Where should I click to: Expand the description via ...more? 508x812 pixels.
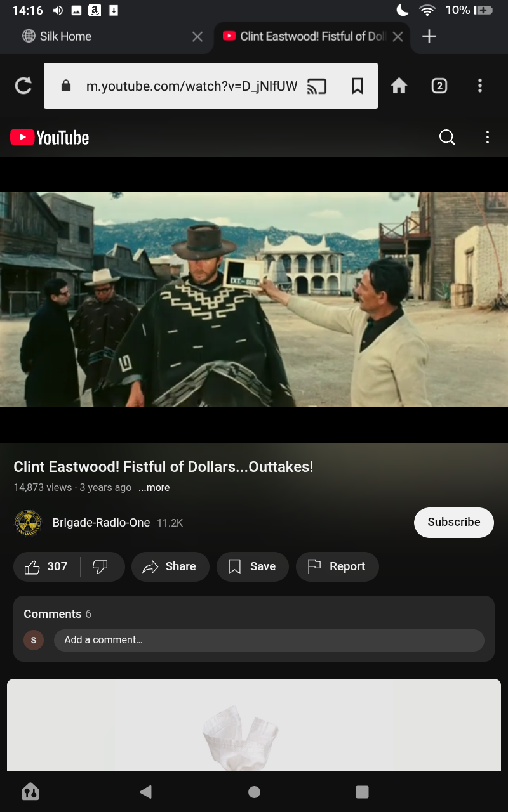click(x=154, y=488)
